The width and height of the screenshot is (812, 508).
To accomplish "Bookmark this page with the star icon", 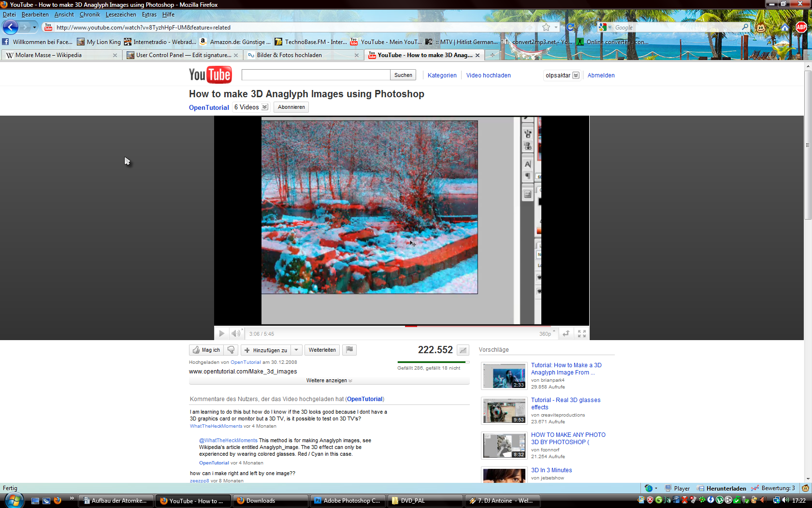I will (x=546, y=28).
